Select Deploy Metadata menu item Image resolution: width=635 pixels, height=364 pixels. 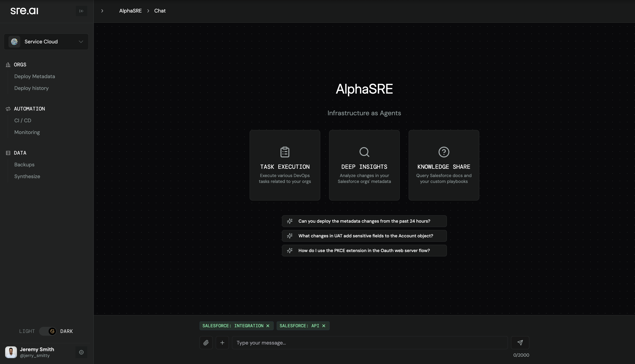34,76
